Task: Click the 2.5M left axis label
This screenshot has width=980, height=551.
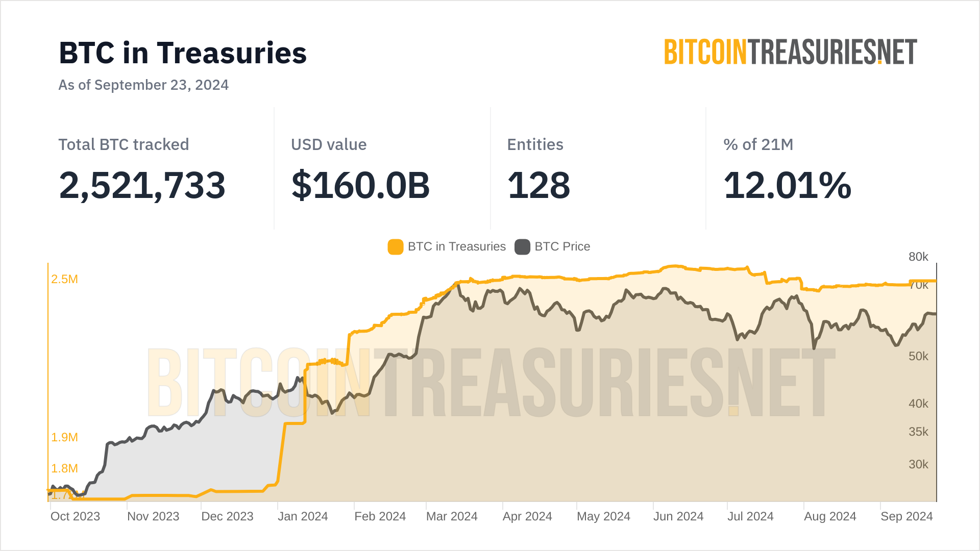Action: pyautogui.click(x=64, y=279)
